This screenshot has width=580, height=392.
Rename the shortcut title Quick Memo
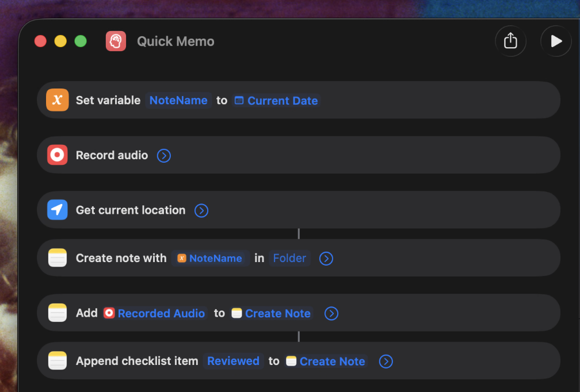point(175,41)
